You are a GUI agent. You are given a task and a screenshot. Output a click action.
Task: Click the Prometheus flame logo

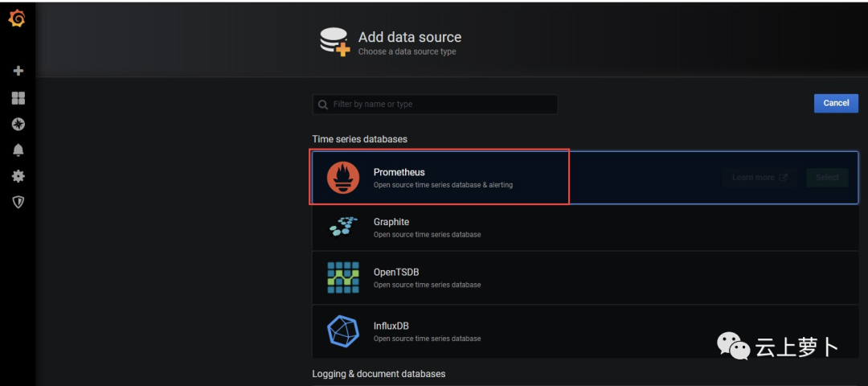[342, 178]
